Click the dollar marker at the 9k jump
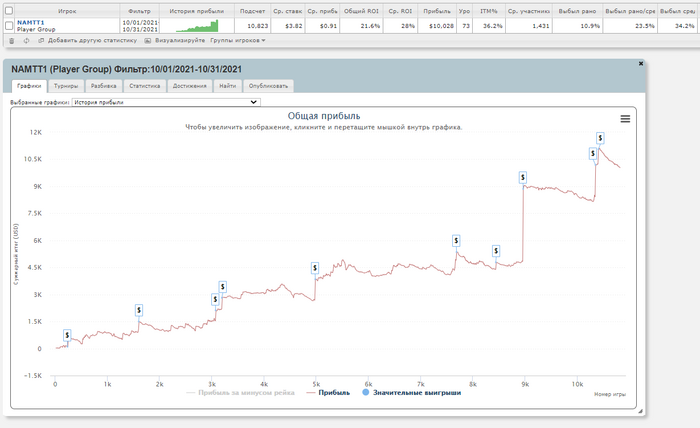This screenshot has width=700, height=428. (523, 178)
